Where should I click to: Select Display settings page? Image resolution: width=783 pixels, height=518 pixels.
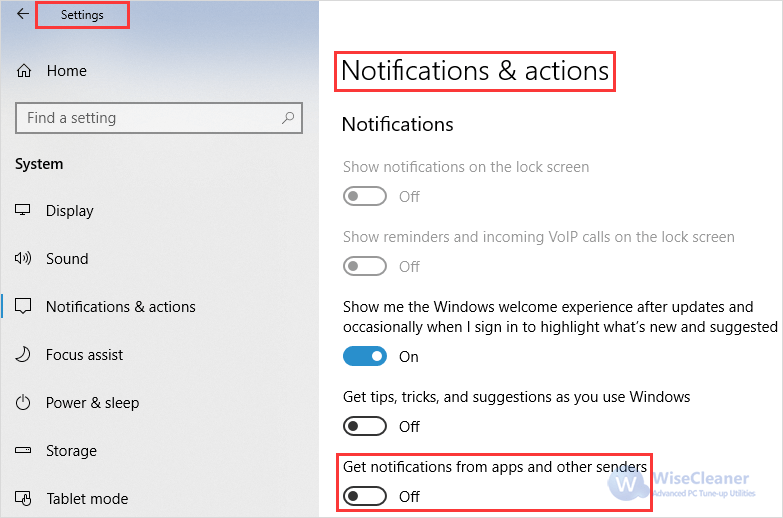pos(69,211)
